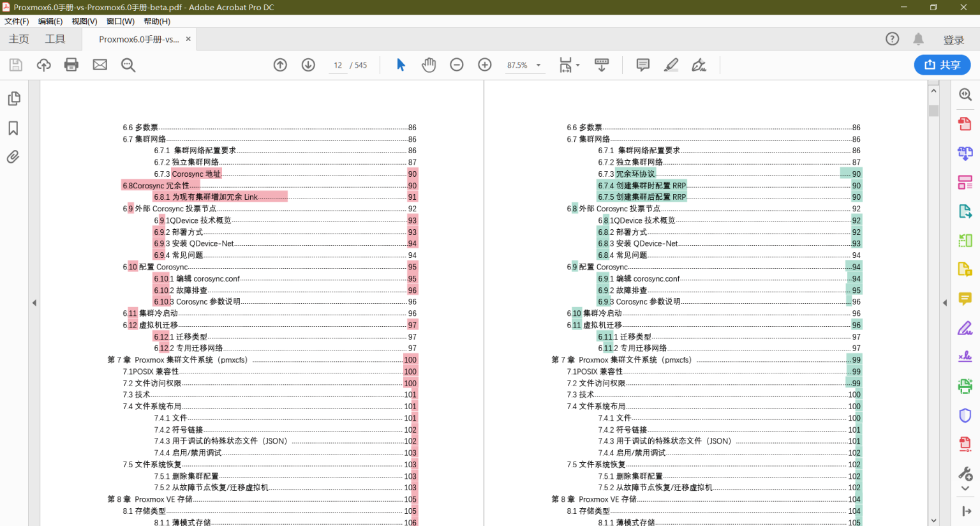The width and height of the screenshot is (980, 526).
Task: Open the Bookmarks panel
Action: tap(14, 128)
